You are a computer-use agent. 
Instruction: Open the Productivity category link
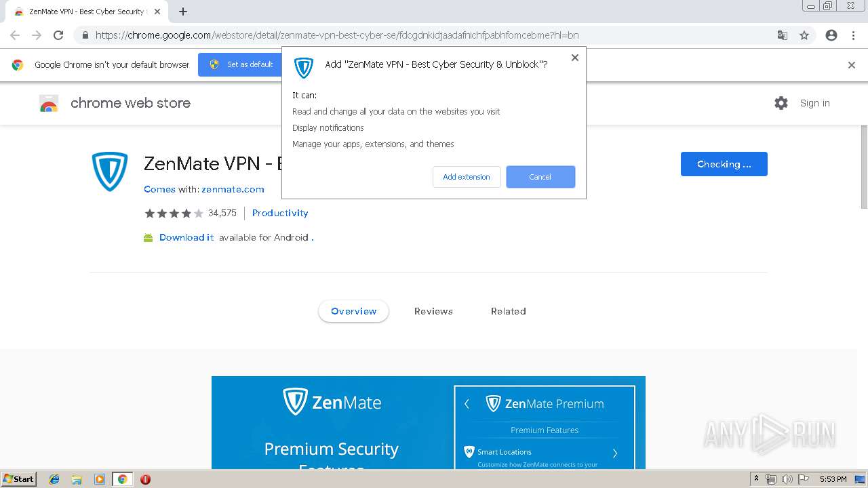coord(280,213)
